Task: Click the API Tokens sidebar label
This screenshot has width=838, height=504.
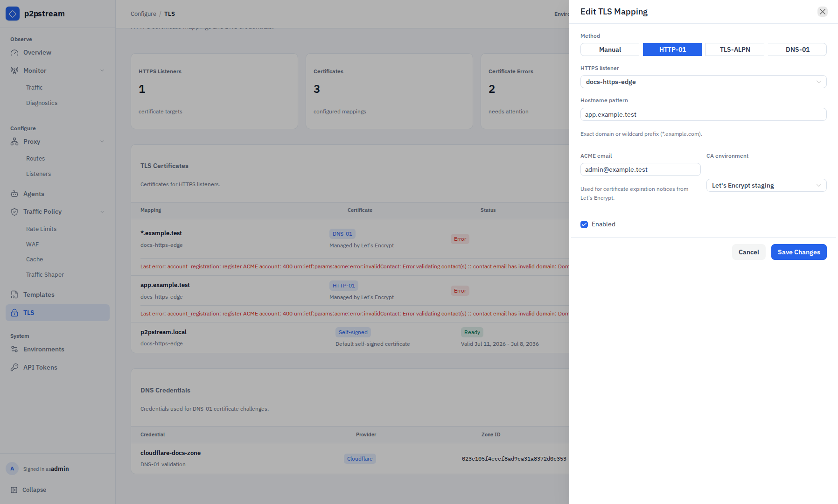Action: point(40,367)
